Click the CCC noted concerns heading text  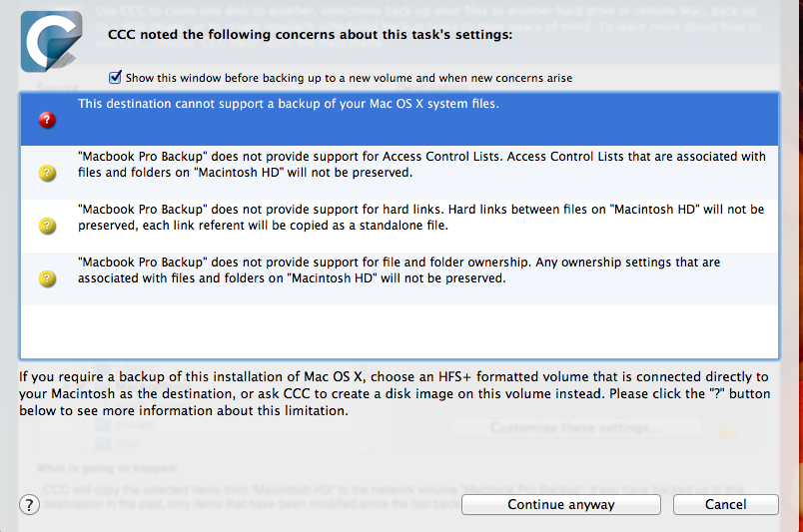pyautogui.click(x=310, y=35)
